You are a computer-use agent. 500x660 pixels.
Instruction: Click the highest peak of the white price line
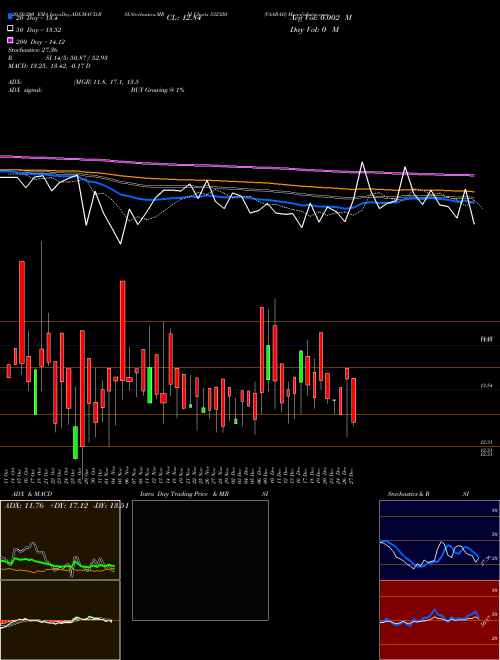coord(362,162)
